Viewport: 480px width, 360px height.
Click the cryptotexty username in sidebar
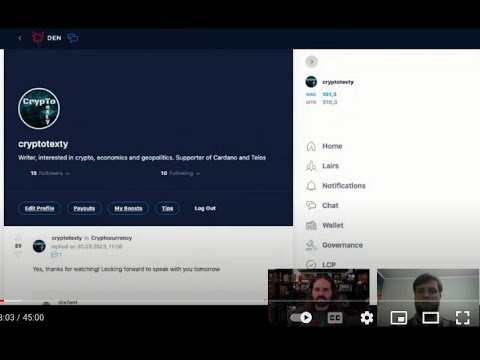pyautogui.click(x=338, y=82)
